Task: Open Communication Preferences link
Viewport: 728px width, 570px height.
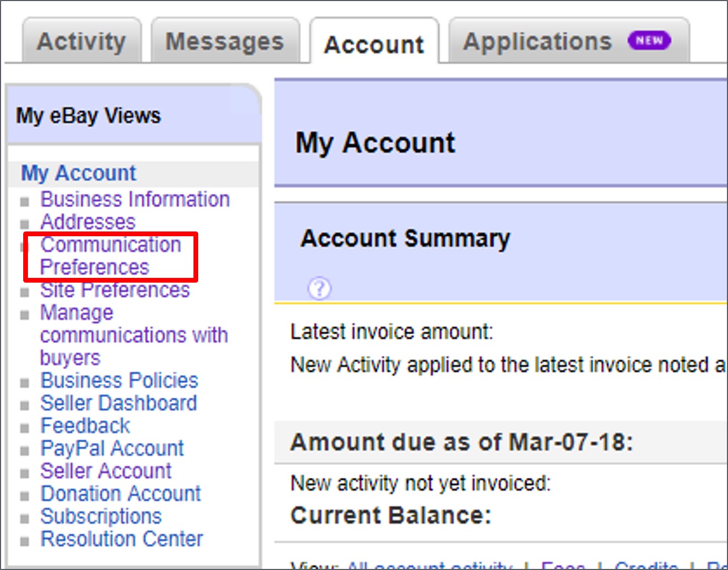Action: click(x=111, y=256)
